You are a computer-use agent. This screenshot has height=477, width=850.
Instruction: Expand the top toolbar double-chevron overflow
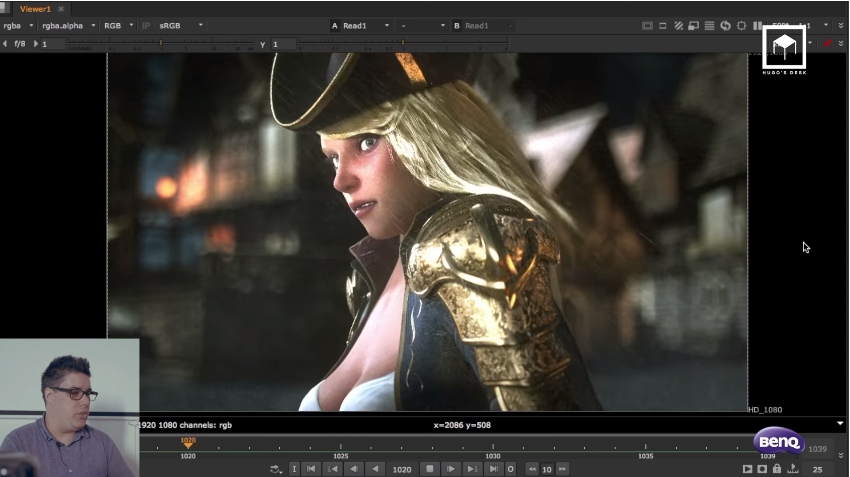pos(841,25)
